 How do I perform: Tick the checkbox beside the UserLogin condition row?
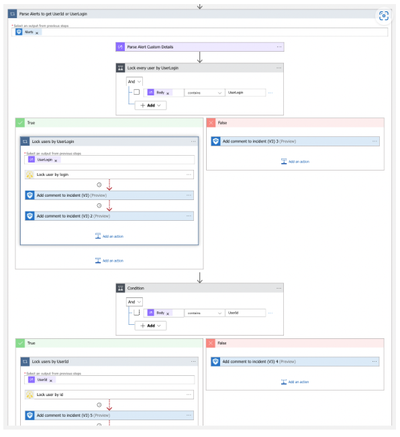137,92
